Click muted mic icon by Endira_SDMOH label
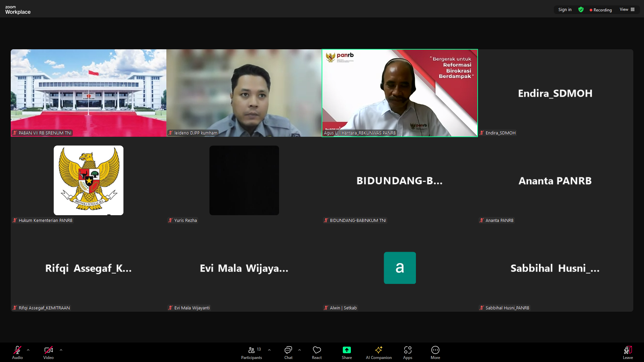This screenshot has width=644, height=362. click(482, 133)
